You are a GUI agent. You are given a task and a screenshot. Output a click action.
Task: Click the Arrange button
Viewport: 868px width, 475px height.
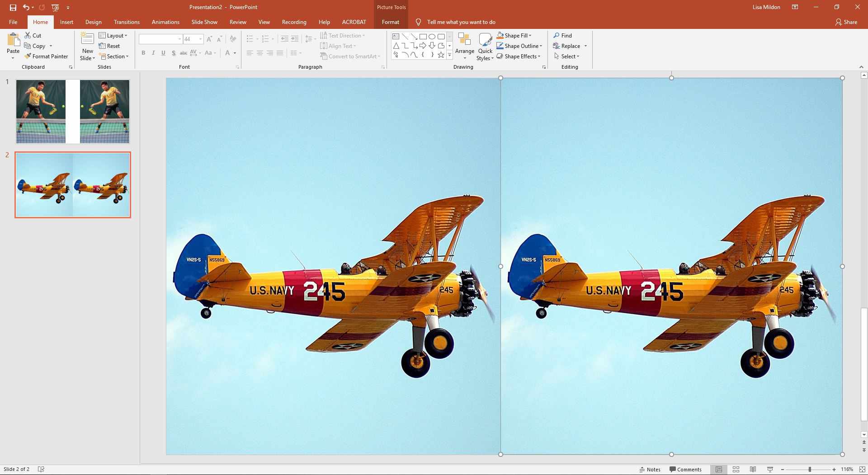pyautogui.click(x=465, y=46)
